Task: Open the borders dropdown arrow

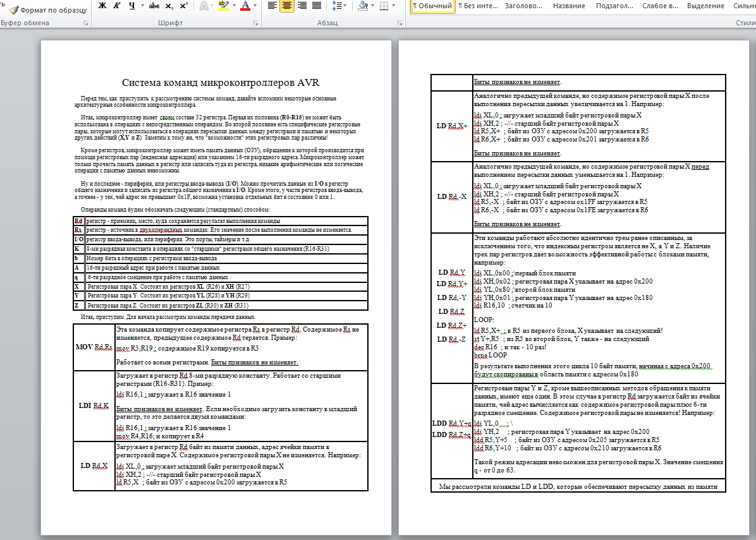Action: tap(394, 6)
